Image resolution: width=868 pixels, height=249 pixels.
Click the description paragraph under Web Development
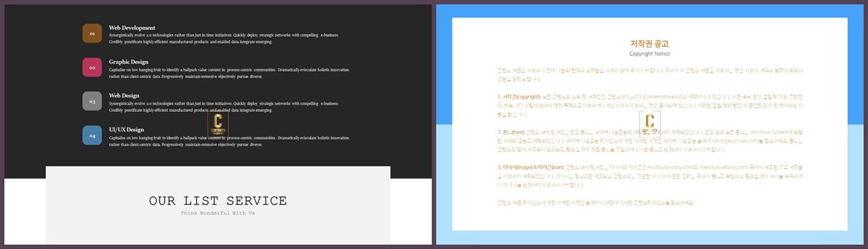click(224, 38)
